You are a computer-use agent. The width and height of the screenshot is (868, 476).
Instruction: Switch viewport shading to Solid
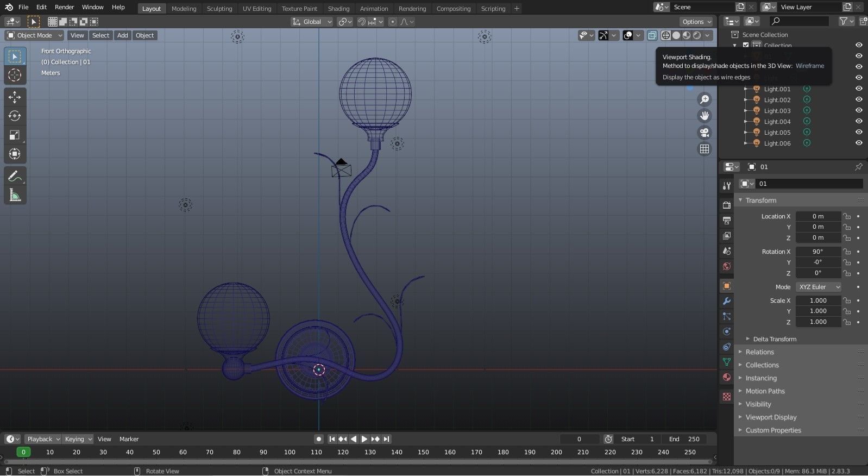(x=676, y=35)
